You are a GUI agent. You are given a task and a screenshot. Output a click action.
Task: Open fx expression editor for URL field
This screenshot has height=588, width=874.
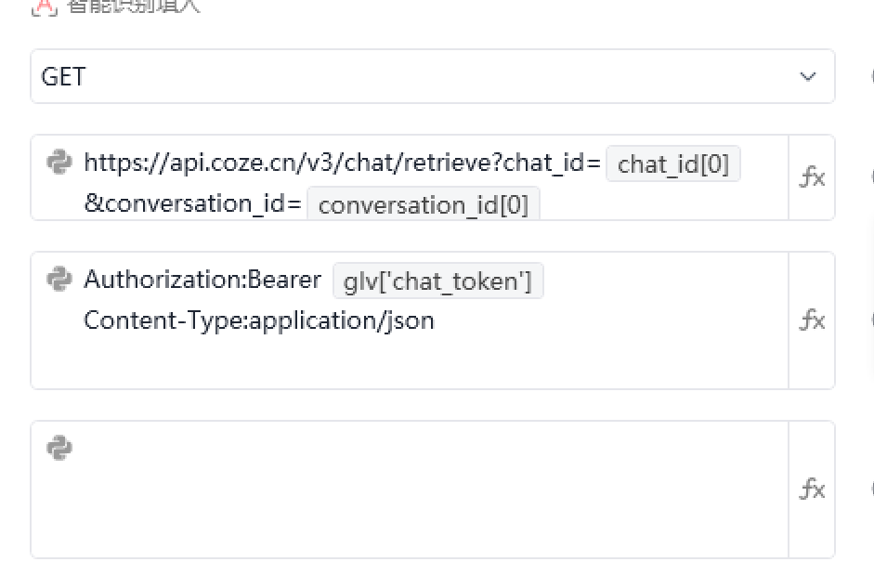812,176
